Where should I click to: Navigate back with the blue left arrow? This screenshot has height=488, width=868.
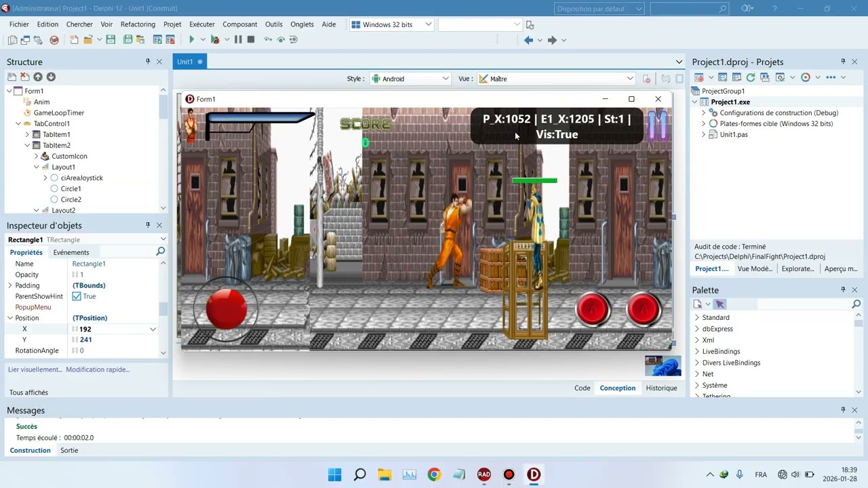click(528, 40)
